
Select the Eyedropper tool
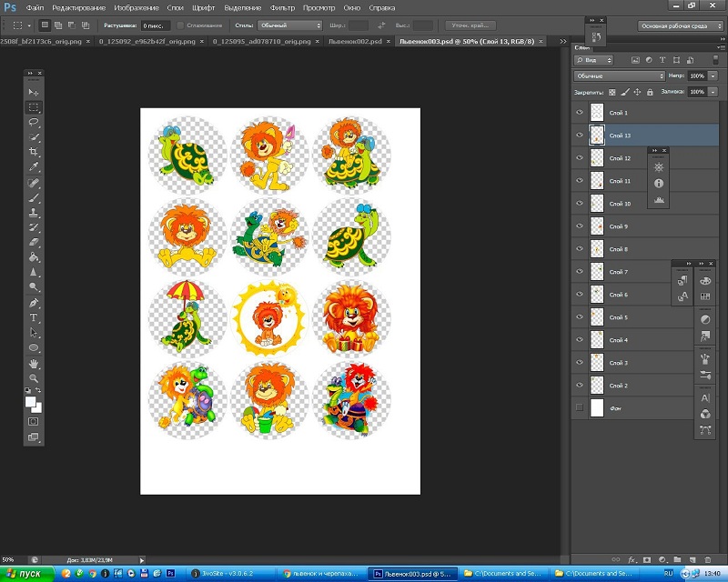pos(34,166)
